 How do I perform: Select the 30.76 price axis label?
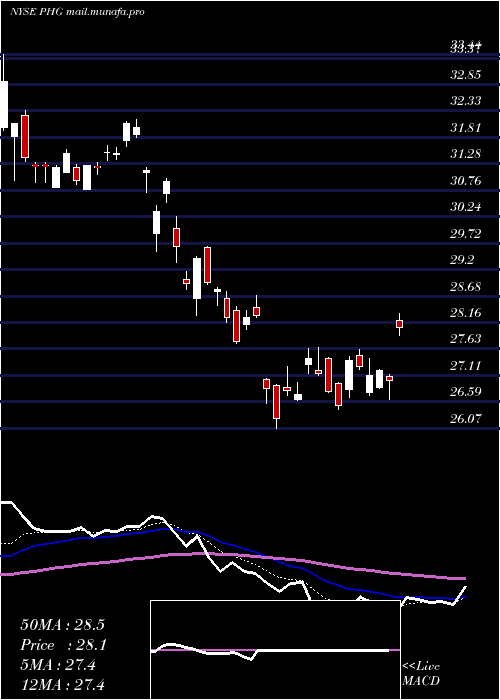point(465,181)
